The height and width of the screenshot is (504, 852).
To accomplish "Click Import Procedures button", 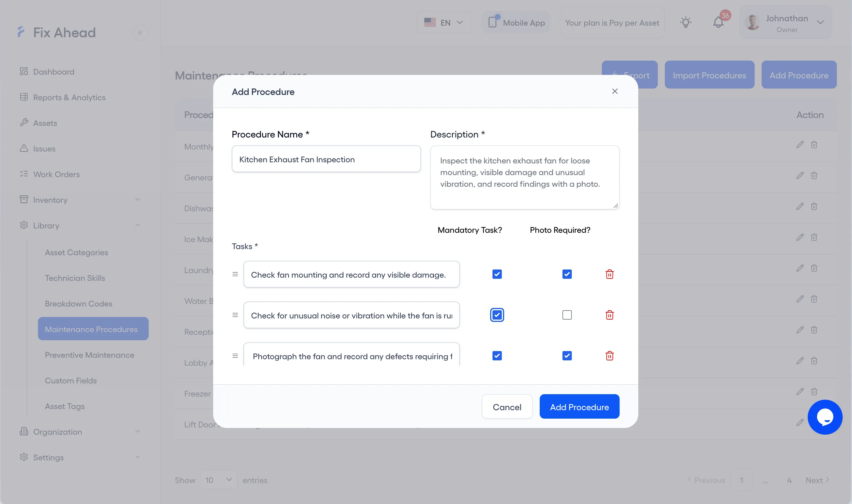I will click(x=709, y=75).
